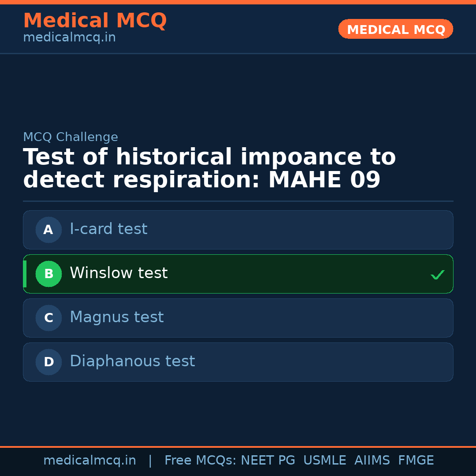The image size is (476, 476).
Task: Click the green accent bar beside option B
Action: (25, 274)
